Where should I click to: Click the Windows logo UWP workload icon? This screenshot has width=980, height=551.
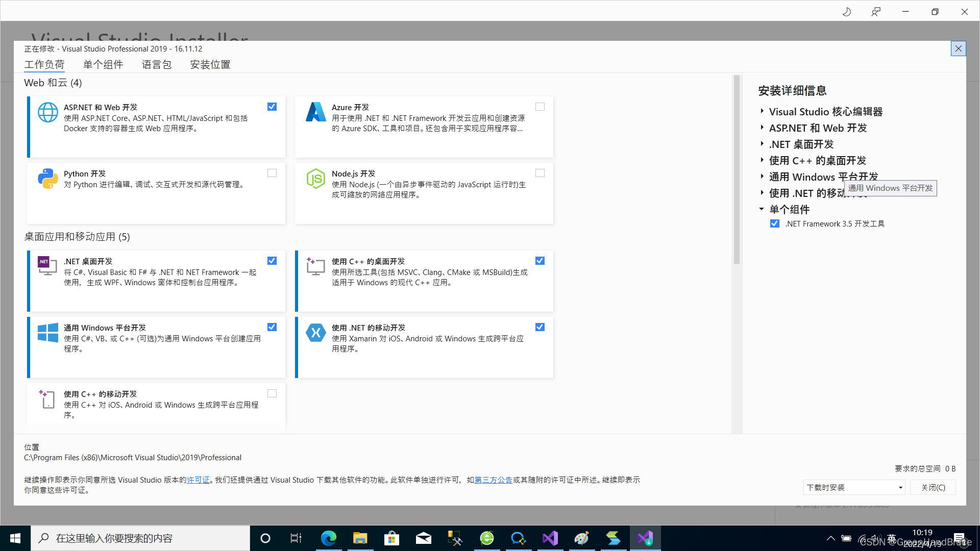48,333
